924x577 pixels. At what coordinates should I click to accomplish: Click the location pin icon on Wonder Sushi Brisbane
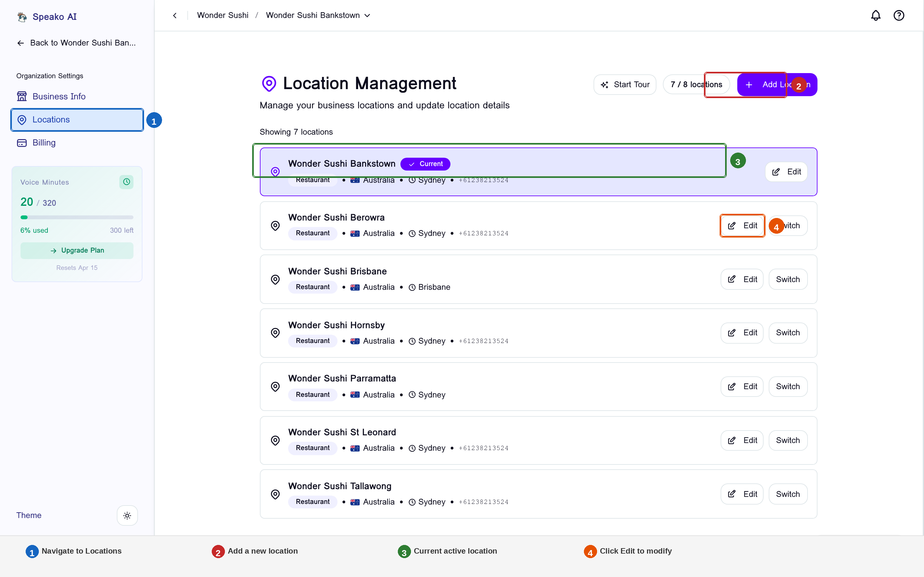pyautogui.click(x=275, y=279)
